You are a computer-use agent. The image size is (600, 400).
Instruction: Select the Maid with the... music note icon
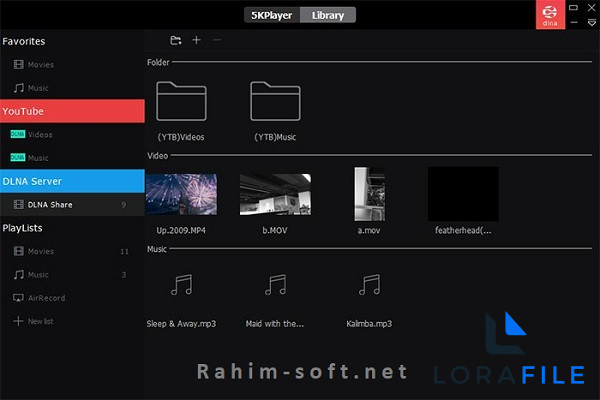(276, 284)
